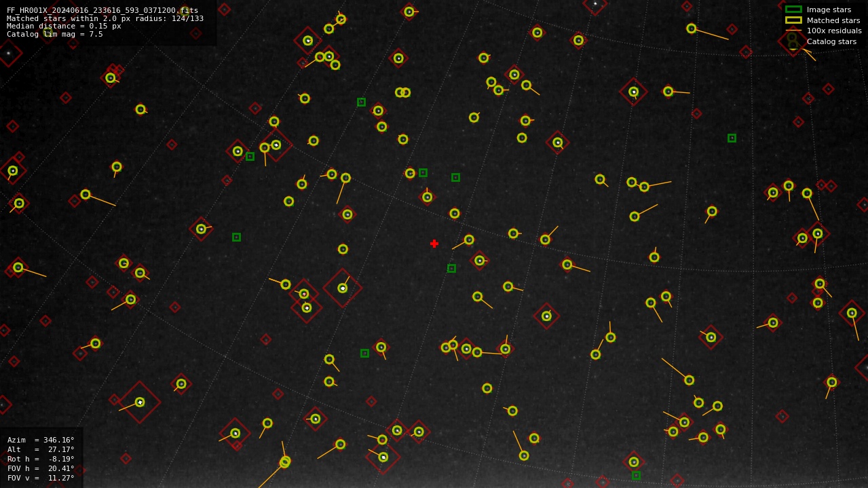The height and width of the screenshot is (488, 868).
Task: Click the 'Matched stars' legend label
Action: coord(833,20)
